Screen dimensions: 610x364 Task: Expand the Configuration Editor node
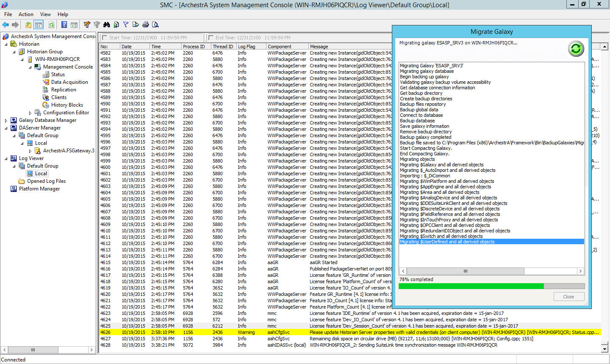click(30, 113)
